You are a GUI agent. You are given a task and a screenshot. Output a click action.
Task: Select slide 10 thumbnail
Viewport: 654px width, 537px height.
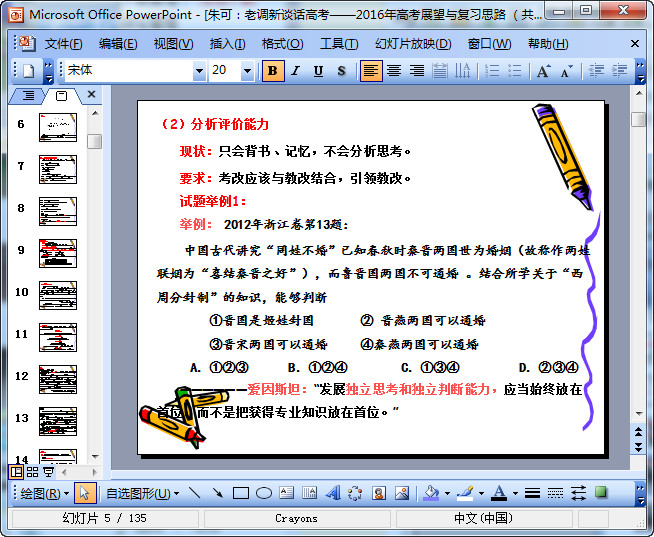click(x=58, y=295)
